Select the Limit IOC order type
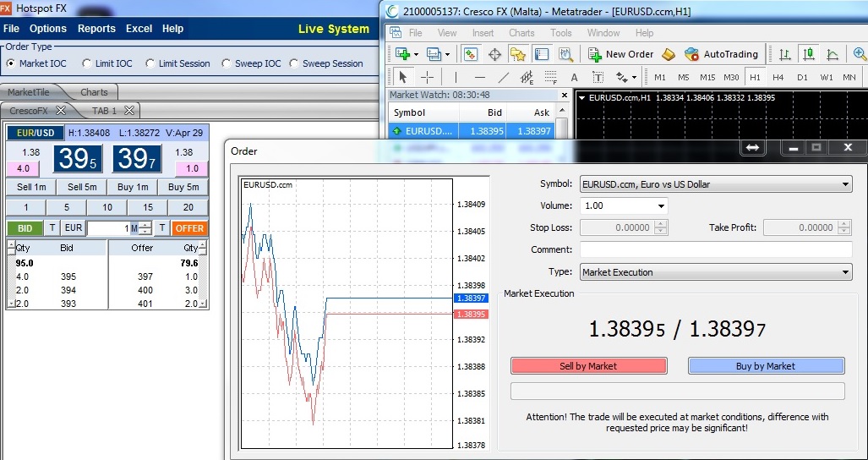 pyautogui.click(x=87, y=63)
